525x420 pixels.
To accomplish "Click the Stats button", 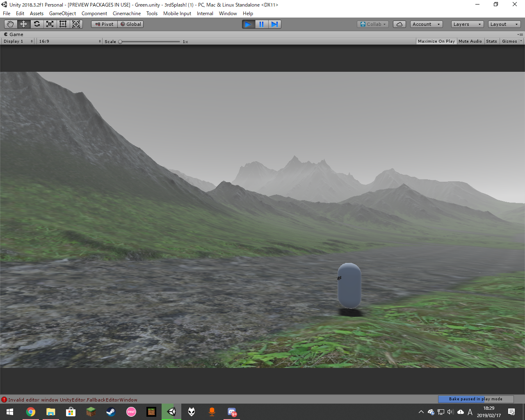I will [x=491, y=41].
